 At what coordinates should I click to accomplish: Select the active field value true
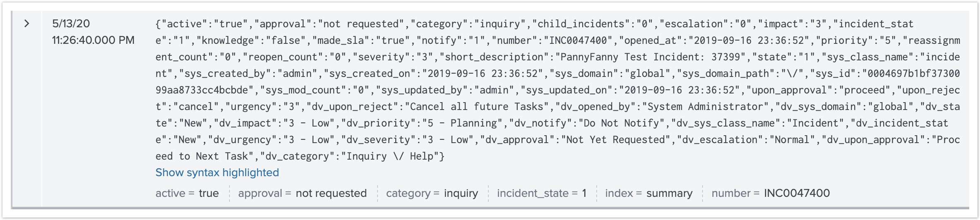point(209,193)
